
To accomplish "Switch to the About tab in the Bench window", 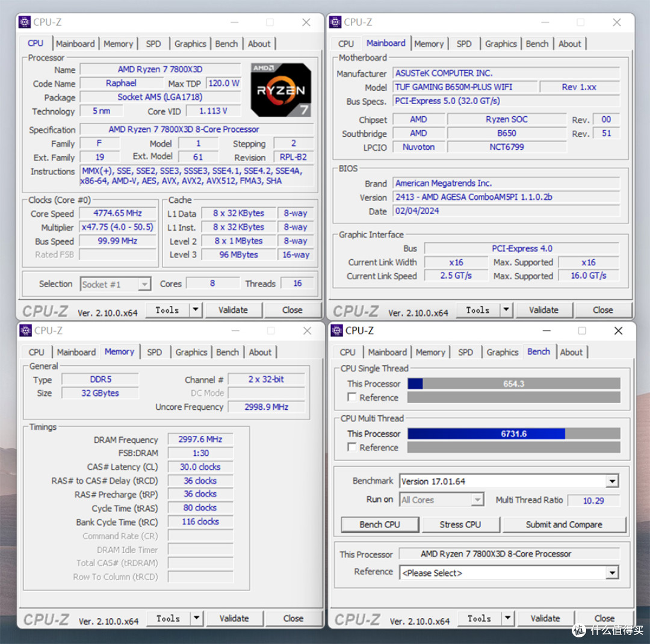I will pos(571,352).
